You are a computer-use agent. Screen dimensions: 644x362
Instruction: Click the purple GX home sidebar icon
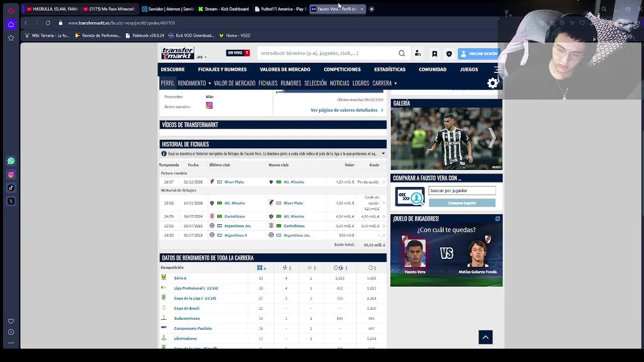[11, 24]
